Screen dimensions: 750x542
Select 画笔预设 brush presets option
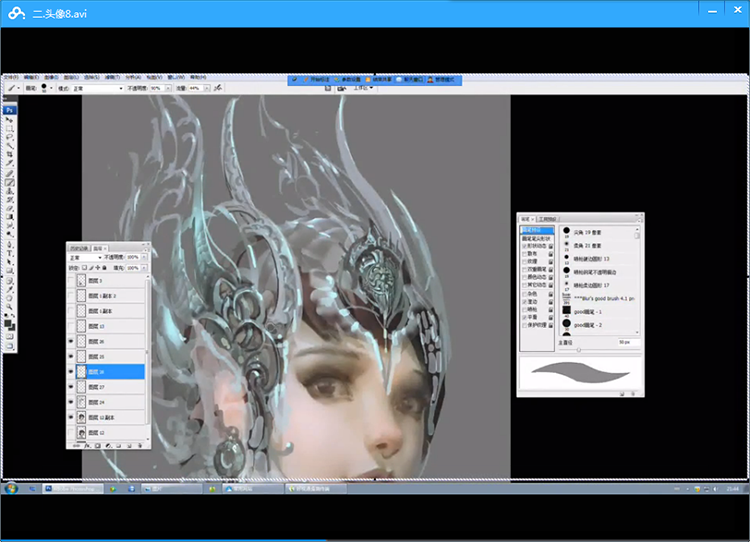click(537, 230)
